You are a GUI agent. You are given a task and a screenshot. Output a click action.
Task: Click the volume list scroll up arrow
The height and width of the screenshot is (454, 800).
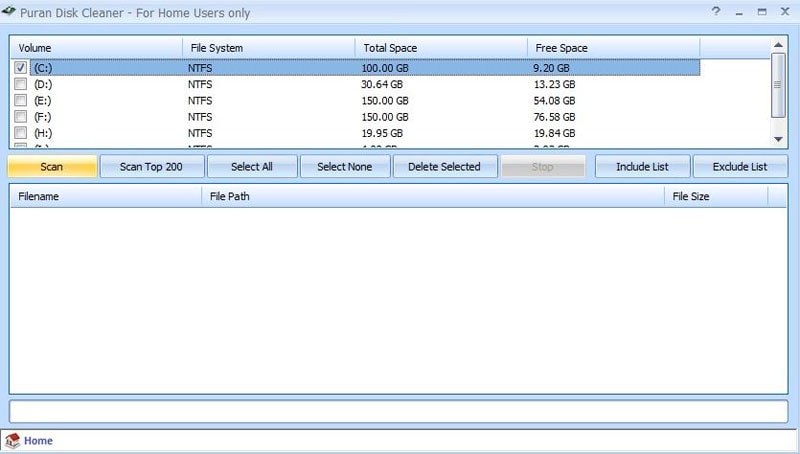(778, 45)
